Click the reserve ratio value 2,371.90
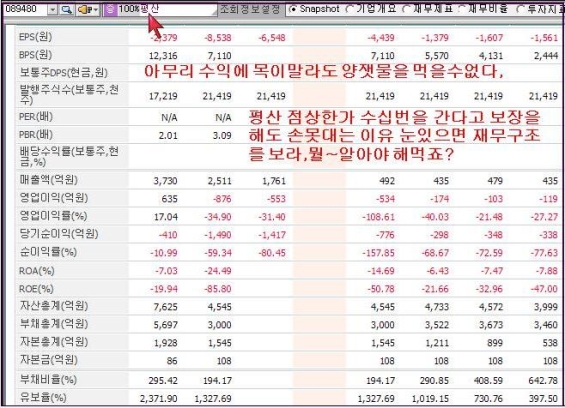Viewport: 565px width, 408px height. (159, 398)
